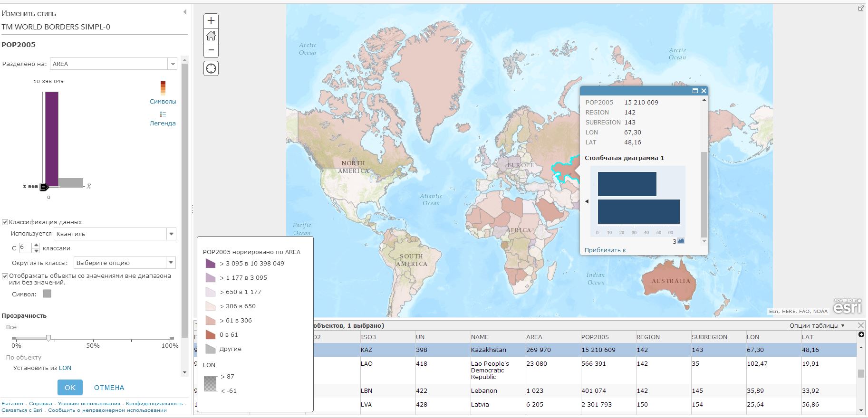Click the popup chart type icon
Screen dimensions: 868x418
[681, 241]
